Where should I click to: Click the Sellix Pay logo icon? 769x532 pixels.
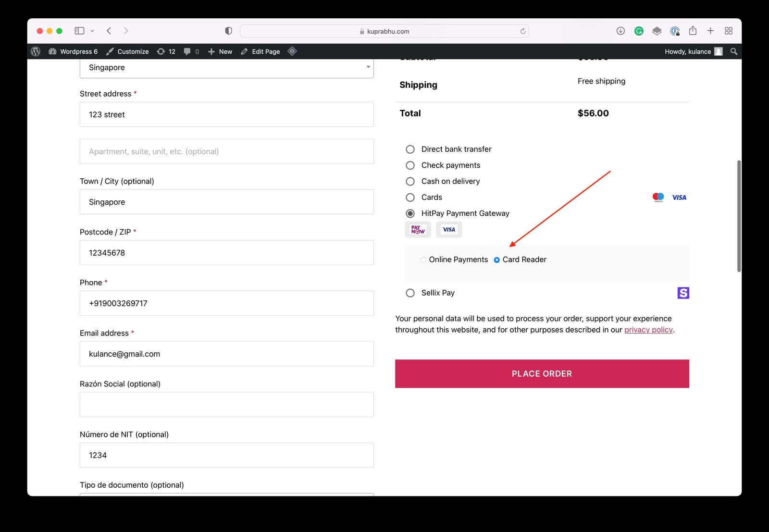click(683, 293)
